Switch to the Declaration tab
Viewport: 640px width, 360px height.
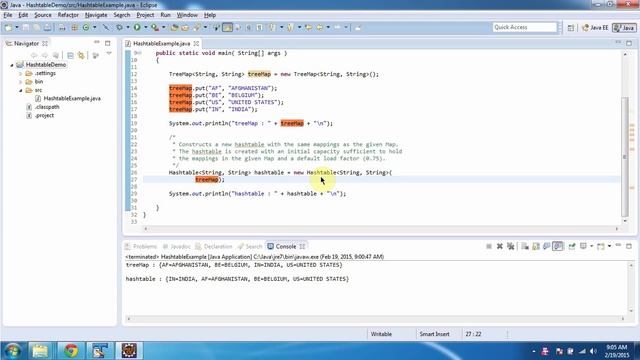213,247
